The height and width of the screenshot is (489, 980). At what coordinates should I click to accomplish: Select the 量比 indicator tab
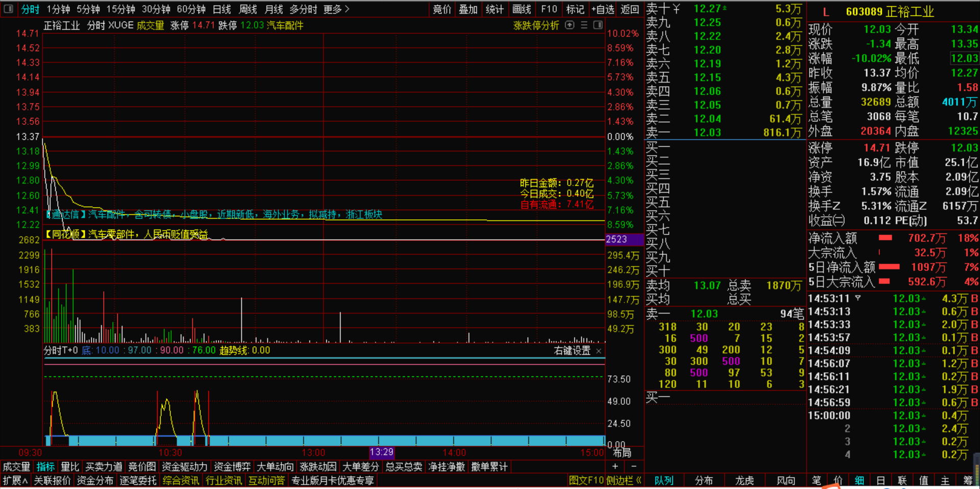pyautogui.click(x=70, y=467)
